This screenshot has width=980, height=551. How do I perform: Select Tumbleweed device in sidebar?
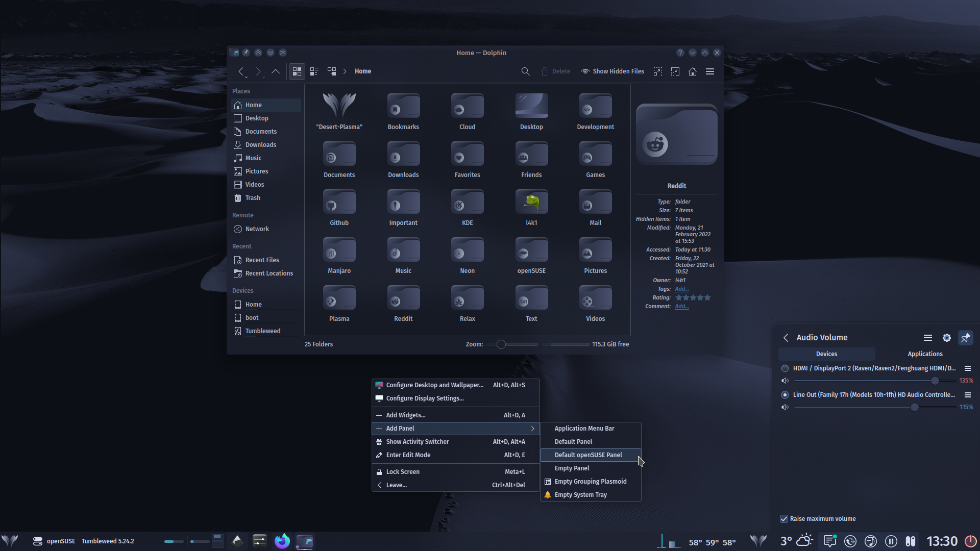tap(266, 331)
